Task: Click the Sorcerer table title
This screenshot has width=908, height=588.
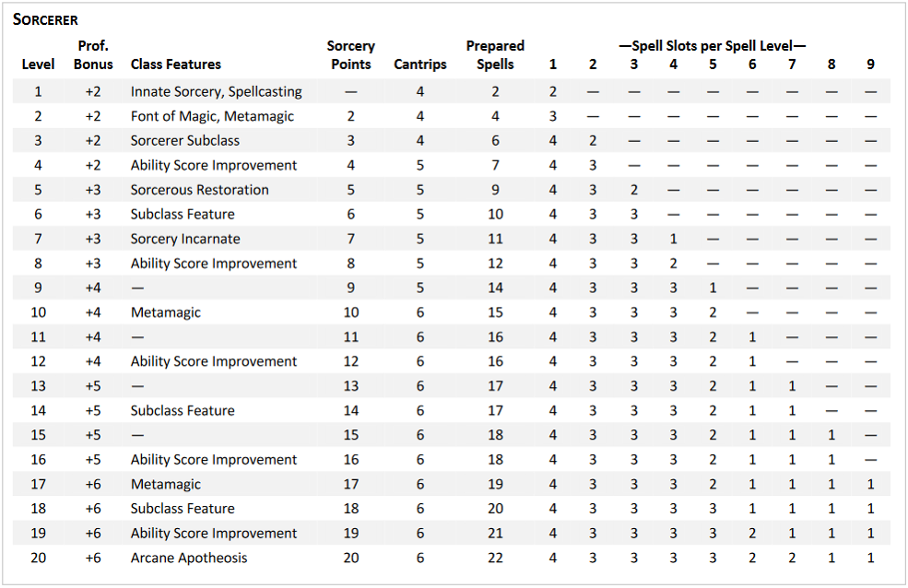Action: (x=45, y=19)
